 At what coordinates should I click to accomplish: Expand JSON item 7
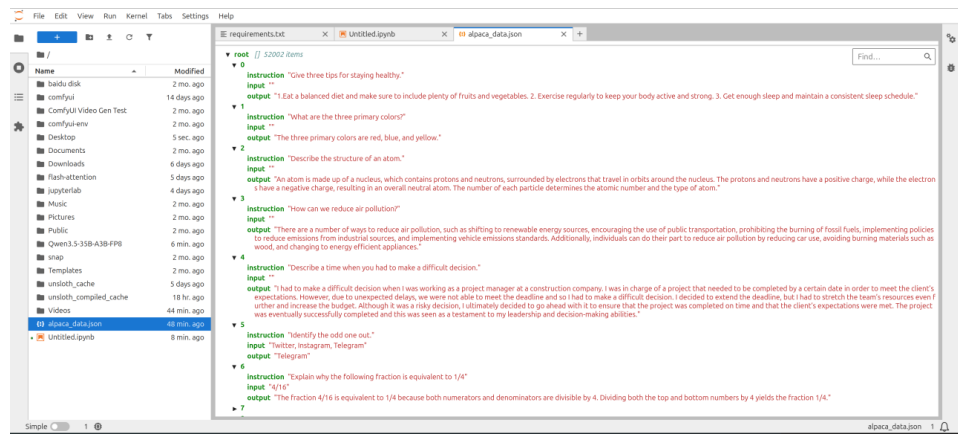click(235, 408)
